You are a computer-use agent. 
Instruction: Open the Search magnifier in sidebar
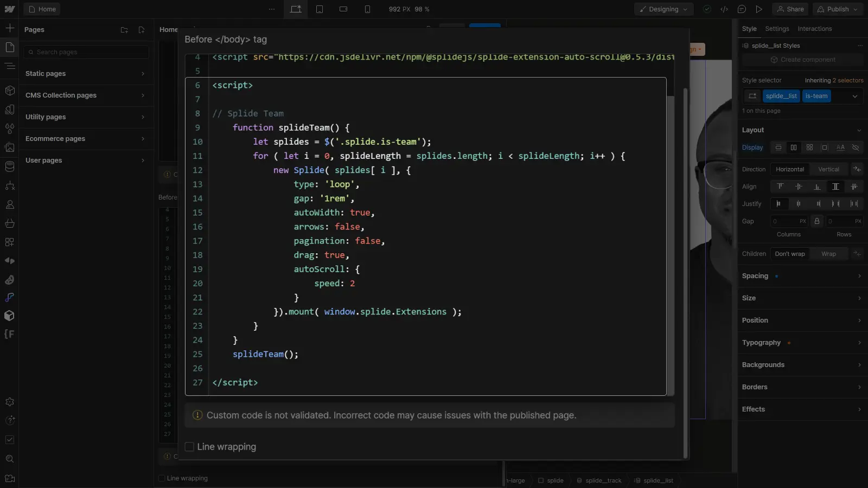[x=10, y=459]
